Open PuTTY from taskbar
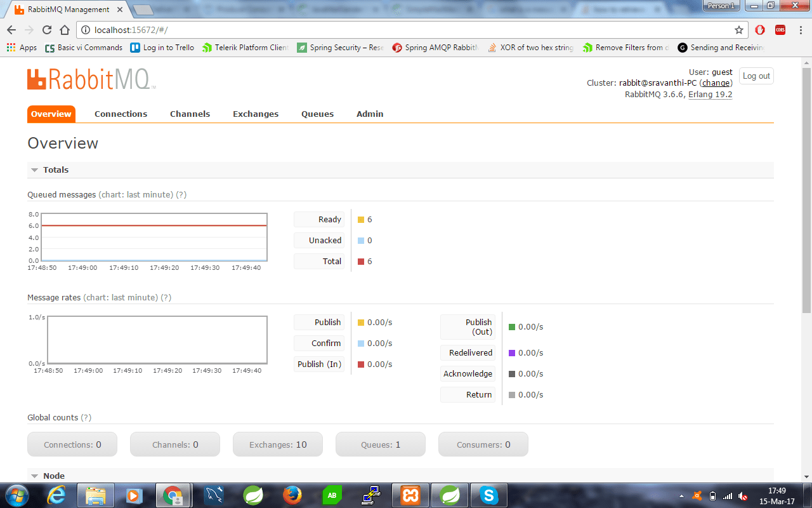The width and height of the screenshot is (812, 508). point(371,495)
